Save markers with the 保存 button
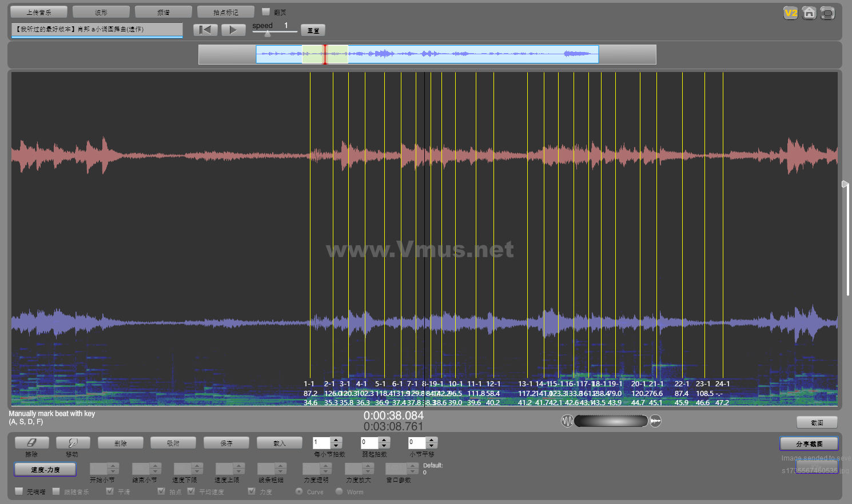Screen dimensions: 852x504 click(226, 443)
